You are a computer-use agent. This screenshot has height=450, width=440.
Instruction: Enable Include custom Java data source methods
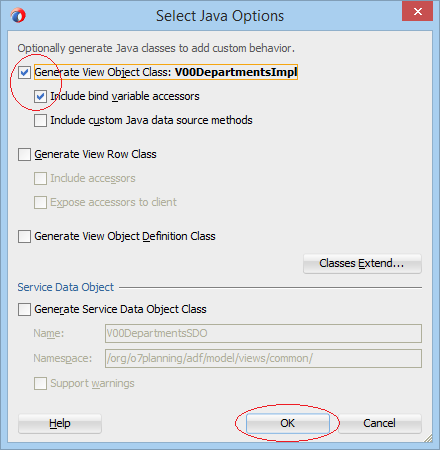click(x=40, y=120)
